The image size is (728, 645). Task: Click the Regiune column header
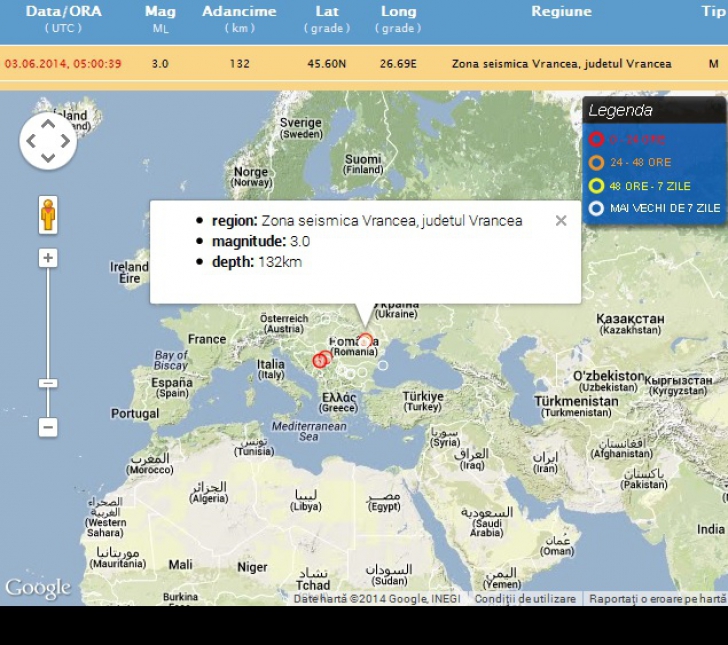561,12
